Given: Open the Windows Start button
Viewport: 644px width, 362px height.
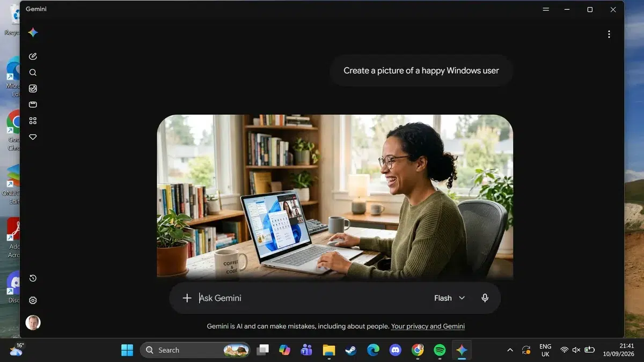Looking at the screenshot, I should [127, 350].
